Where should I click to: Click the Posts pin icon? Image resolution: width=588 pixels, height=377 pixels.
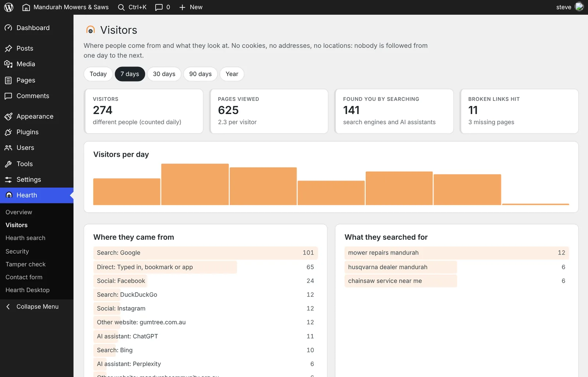point(8,49)
